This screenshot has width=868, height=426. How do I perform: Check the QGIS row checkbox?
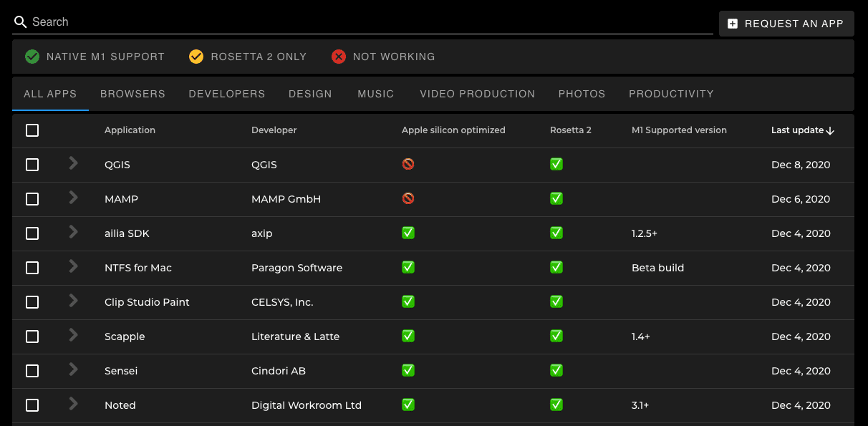coord(32,165)
